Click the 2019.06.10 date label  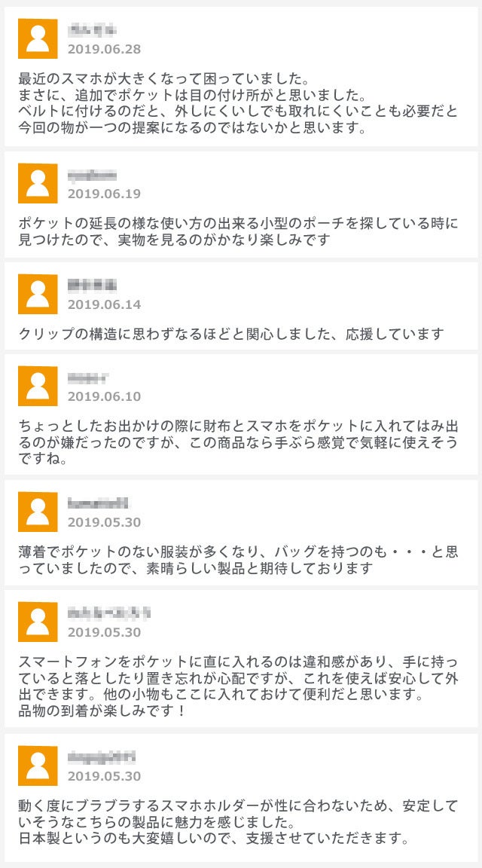coord(104,396)
